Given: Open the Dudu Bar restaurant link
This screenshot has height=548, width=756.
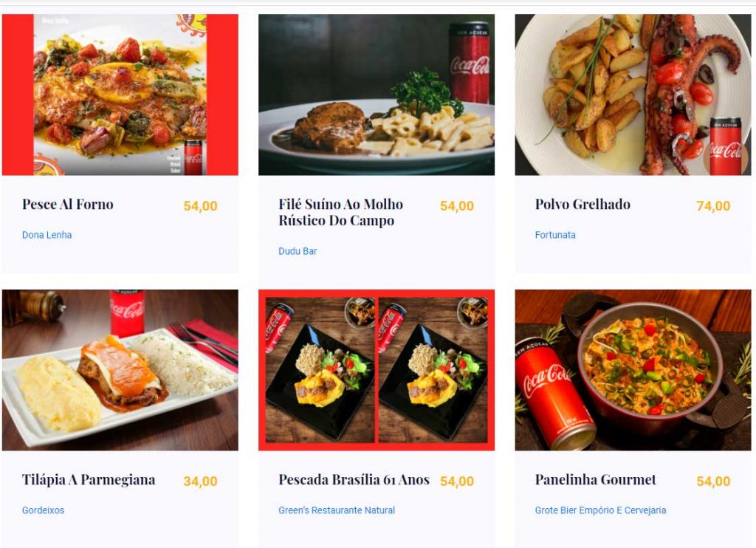Looking at the screenshot, I should click(298, 251).
